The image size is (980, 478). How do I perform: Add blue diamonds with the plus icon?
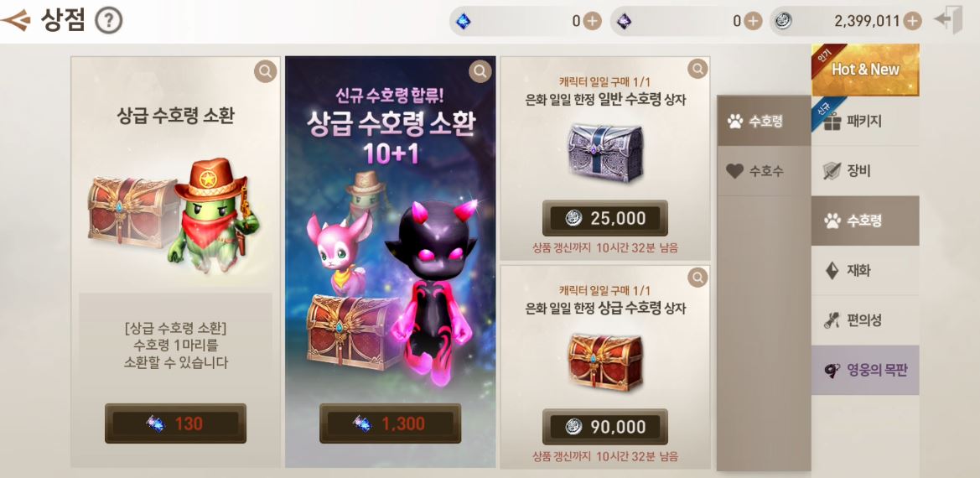pyautogui.click(x=591, y=21)
